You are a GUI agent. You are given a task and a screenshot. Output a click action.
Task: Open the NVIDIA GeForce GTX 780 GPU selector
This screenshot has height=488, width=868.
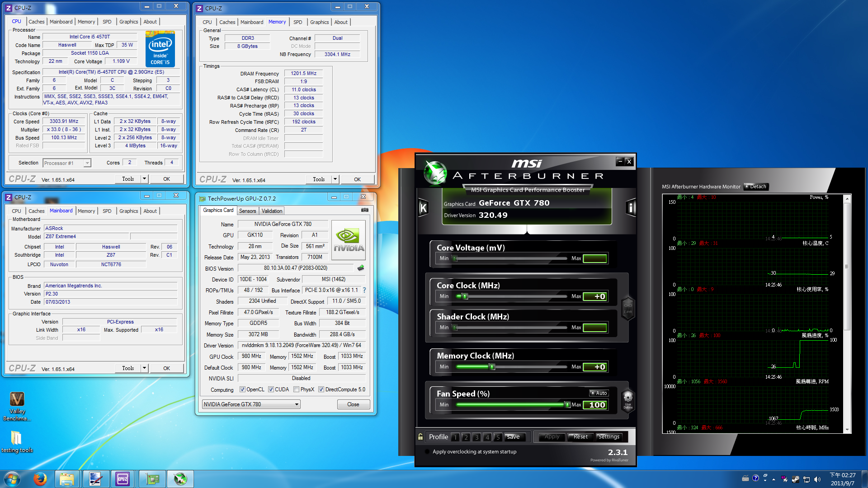[251, 404]
